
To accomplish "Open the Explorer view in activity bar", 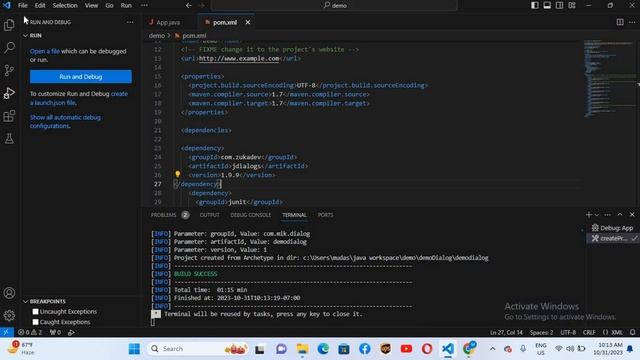I will coord(9,25).
